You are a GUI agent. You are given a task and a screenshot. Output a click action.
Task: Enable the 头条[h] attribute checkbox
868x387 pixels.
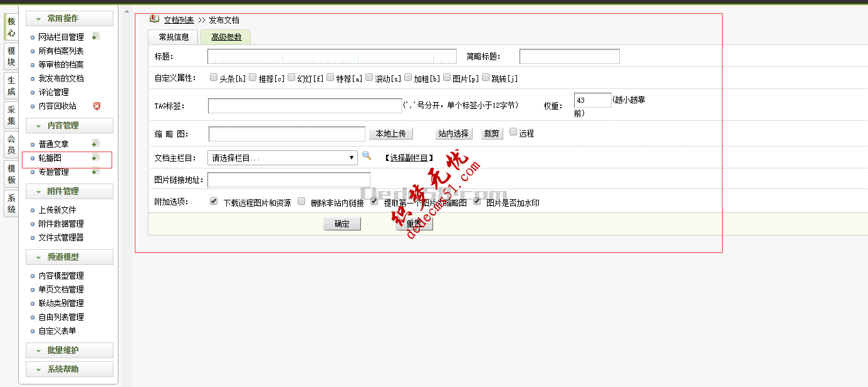[x=214, y=78]
